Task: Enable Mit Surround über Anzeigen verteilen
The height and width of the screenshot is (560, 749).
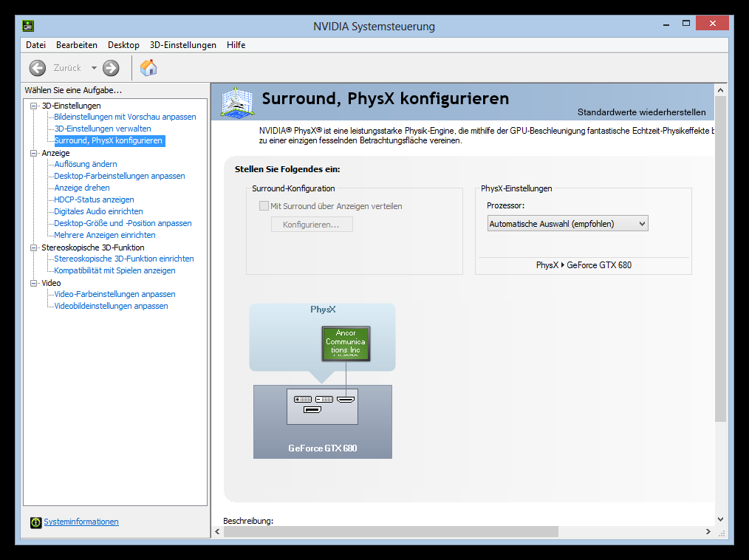Action: (x=264, y=206)
